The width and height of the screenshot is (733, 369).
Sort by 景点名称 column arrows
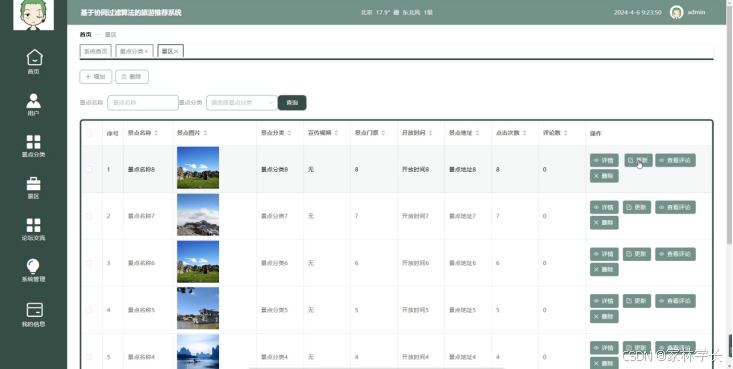coord(156,133)
